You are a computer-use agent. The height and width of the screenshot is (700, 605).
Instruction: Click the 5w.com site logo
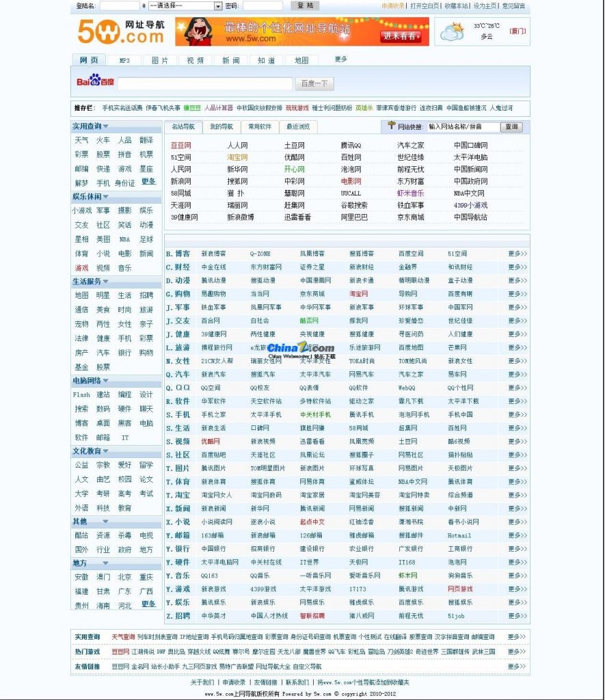120,31
